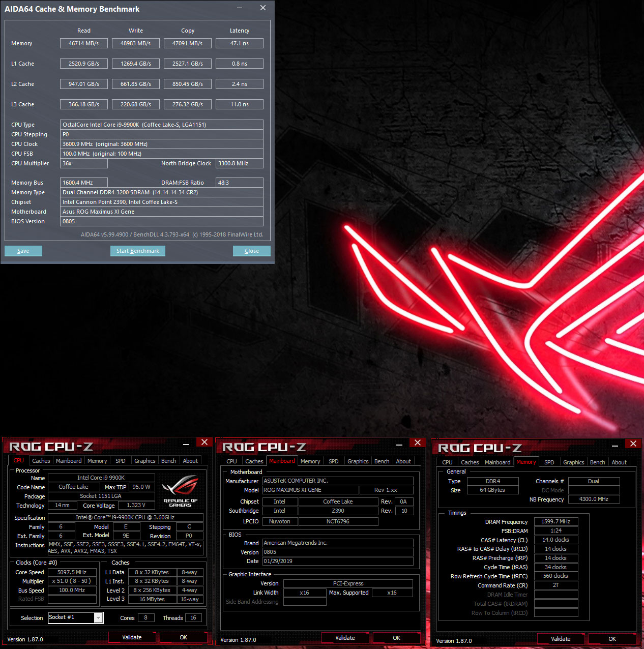Click L2 Cache Write value 661.85 GB/s
644x649 pixels.
pyautogui.click(x=136, y=84)
